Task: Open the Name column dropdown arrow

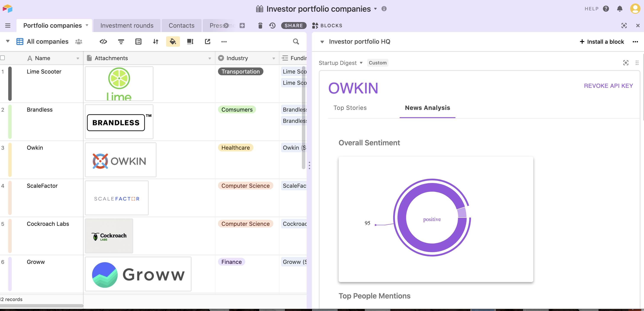Action: coord(78,58)
